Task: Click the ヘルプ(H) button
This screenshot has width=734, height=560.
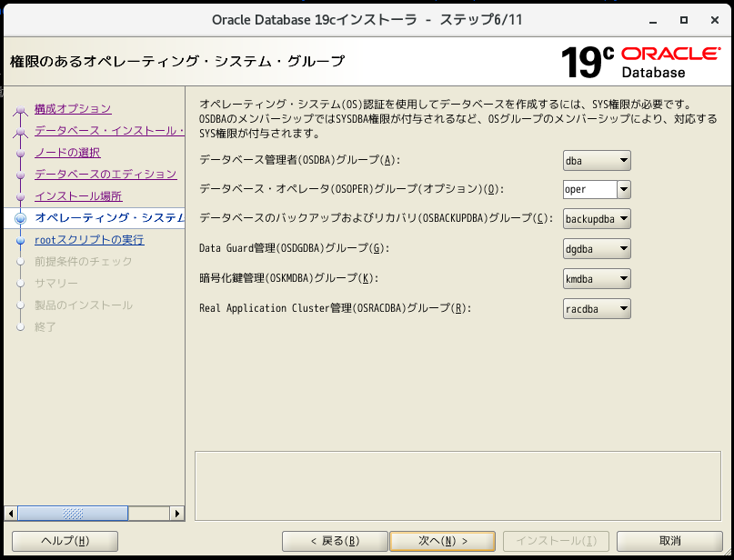Action: 65,541
